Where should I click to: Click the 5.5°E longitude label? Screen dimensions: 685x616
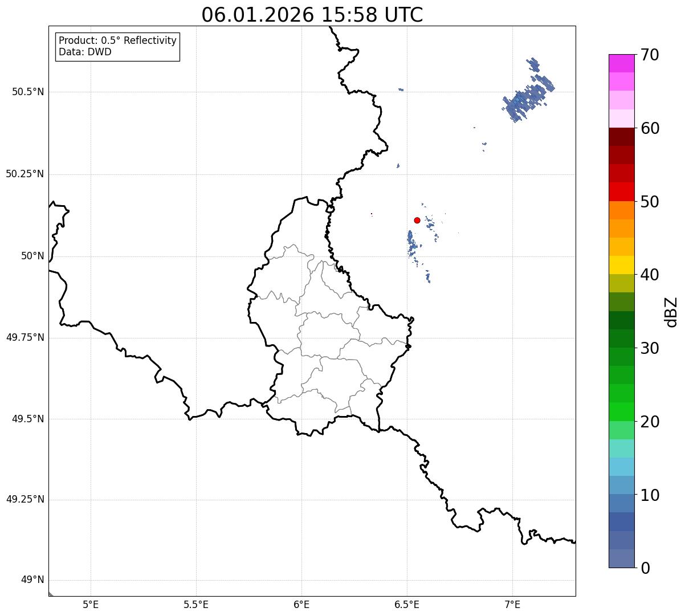tap(196, 605)
